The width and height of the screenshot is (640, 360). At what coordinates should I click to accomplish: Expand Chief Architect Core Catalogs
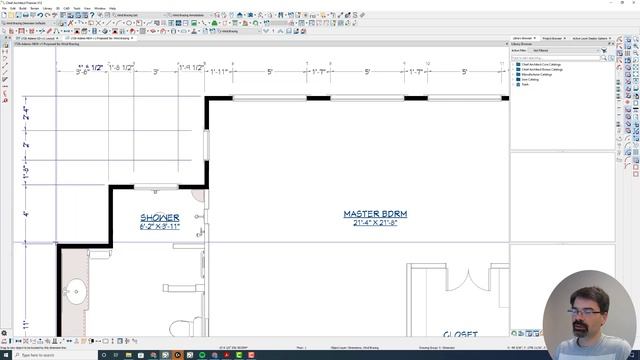tap(513, 64)
